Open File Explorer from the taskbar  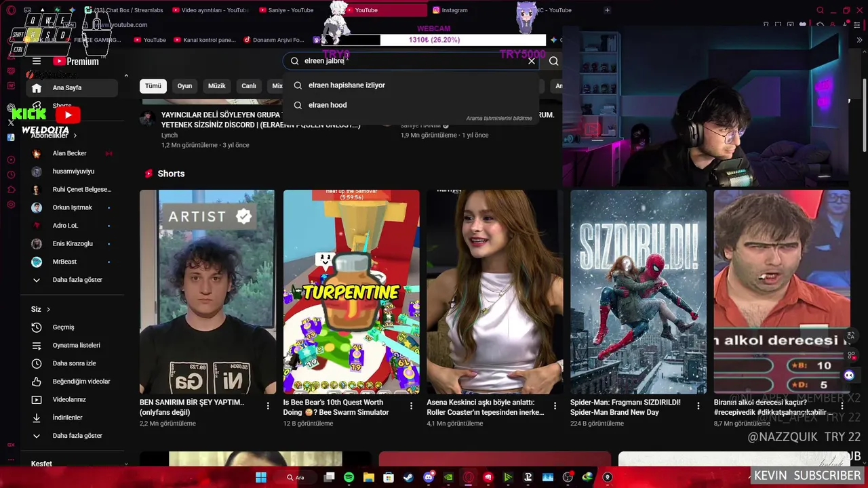click(x=368, y=477)
